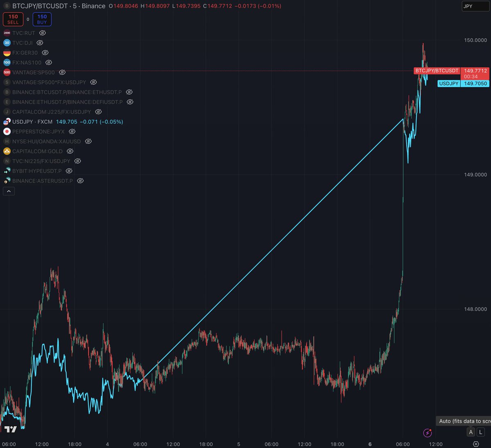
Task: Toggle eye for NYSE:HUI/OANDA:XAUUSD
Action: (88, 141)
